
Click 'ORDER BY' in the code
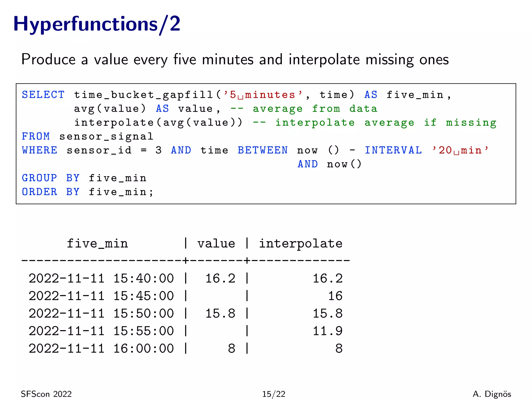(x=51, y=192)
